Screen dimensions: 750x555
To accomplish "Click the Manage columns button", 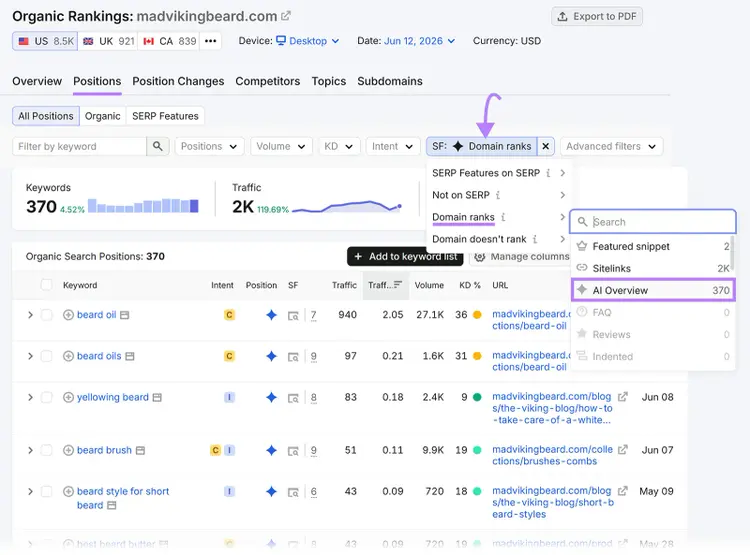I will click(x=522, y=257).
